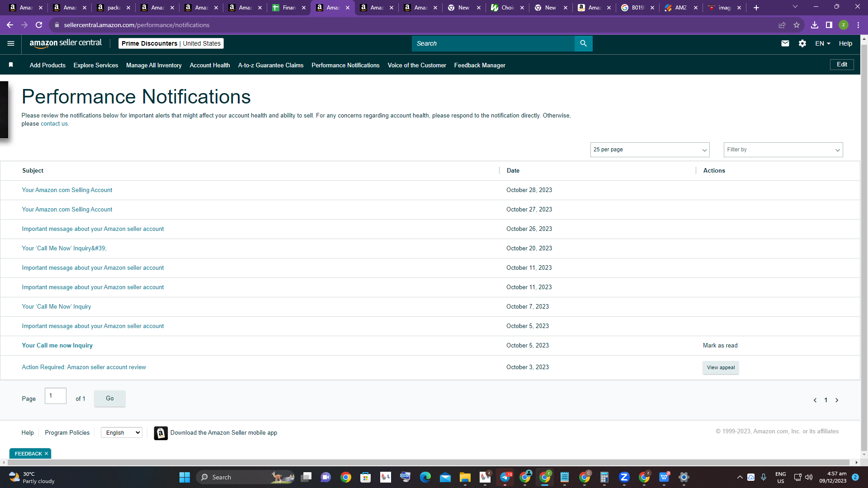Open the EN language selector
The image size is (868, 488).
[x=822, y=43]
